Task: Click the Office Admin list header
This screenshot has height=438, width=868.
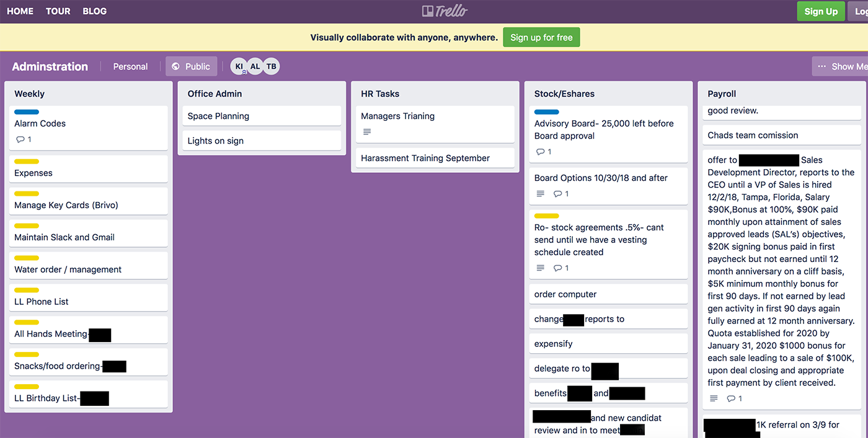Action: (x=215, y=94)
